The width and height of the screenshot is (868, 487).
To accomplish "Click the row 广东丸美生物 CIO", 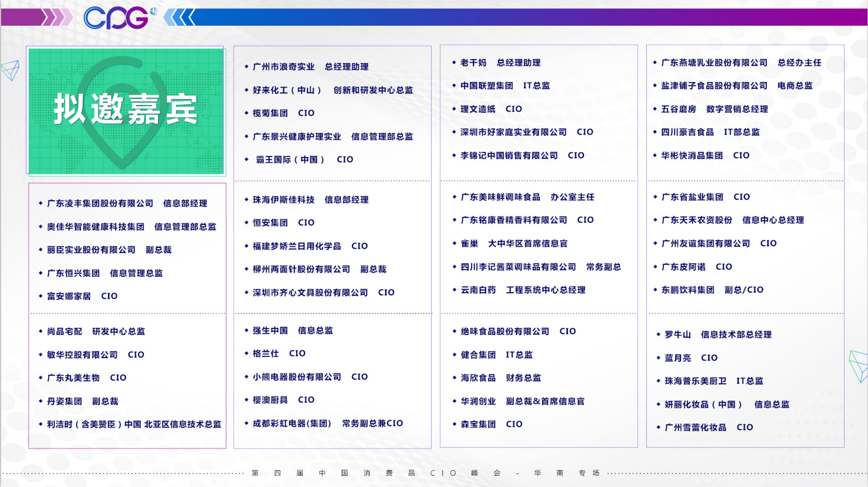I will [x=82, y=378].
